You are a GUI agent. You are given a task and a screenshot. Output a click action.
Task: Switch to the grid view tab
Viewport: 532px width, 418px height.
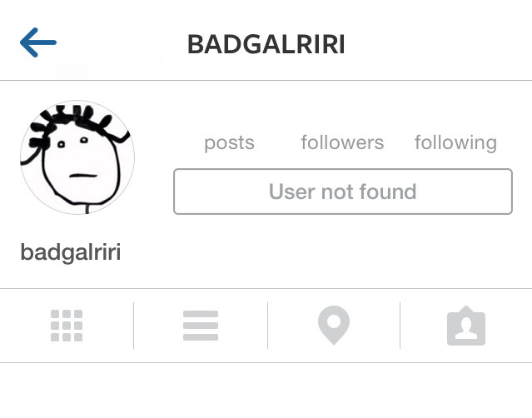pos(67,326)
